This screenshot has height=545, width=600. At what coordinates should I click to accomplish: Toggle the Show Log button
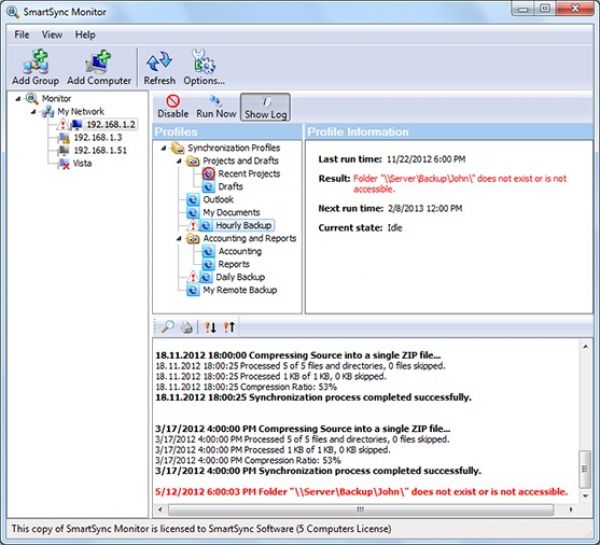(x=265, y=107)
